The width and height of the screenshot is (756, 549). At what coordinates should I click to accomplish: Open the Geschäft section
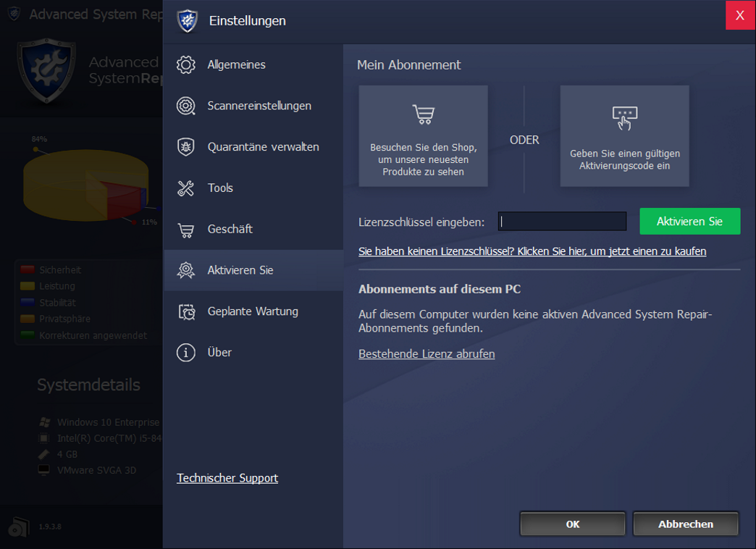253,229
